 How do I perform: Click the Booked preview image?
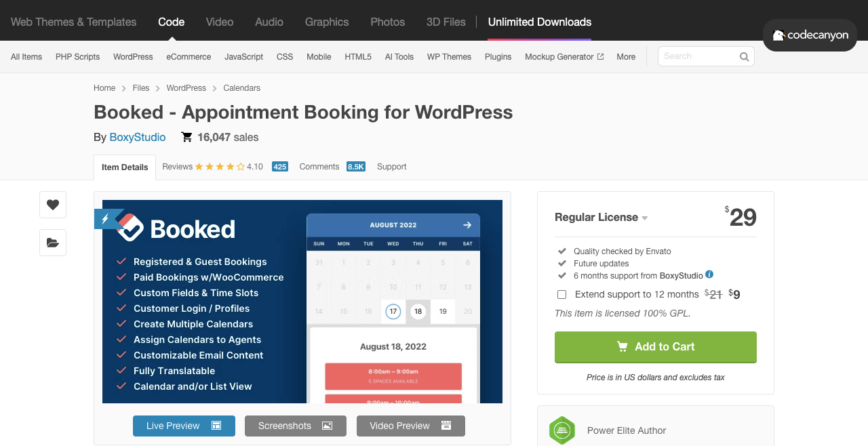click(302, 302)
